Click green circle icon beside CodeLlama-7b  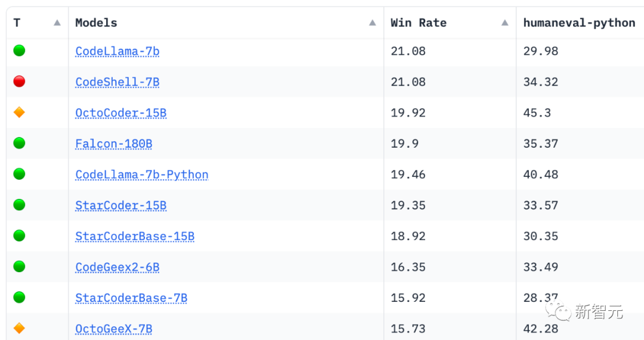click(x=19, y=51)
